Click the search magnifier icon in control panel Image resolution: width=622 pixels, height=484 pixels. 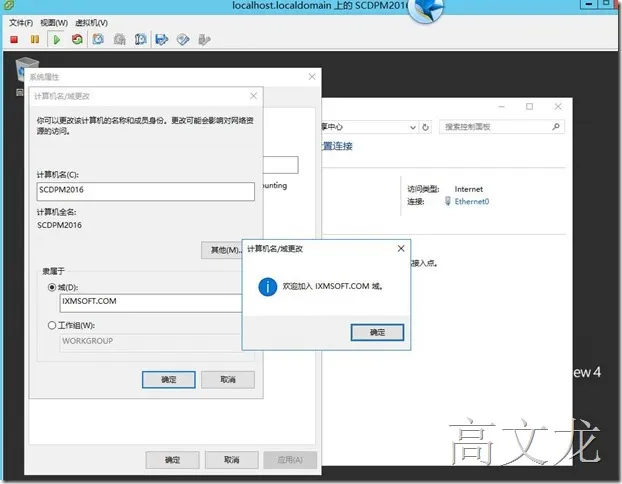556,127
